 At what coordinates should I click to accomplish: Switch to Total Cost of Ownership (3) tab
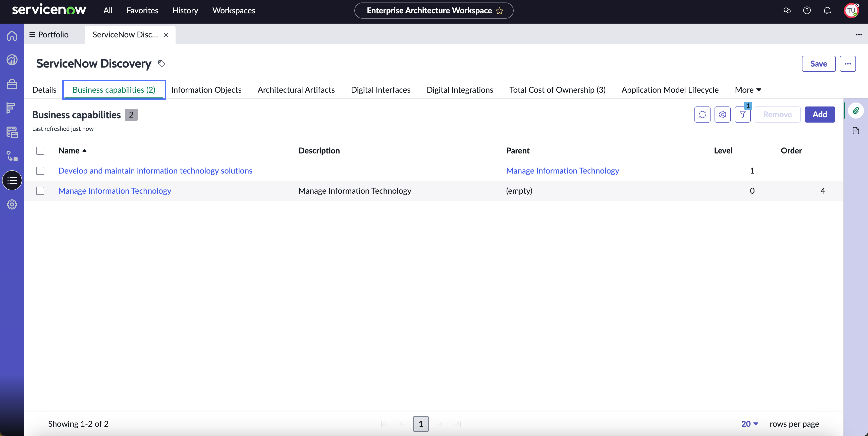pos(557,90)
